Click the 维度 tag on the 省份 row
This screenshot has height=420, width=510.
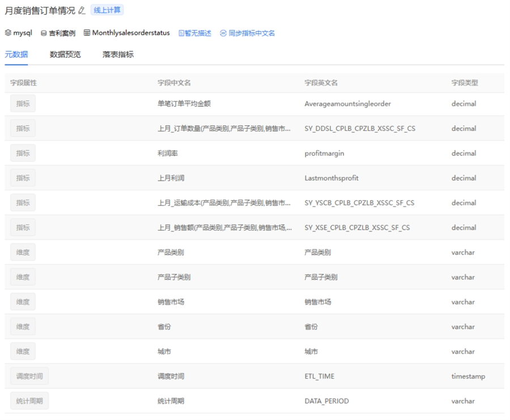click(22, 326)
